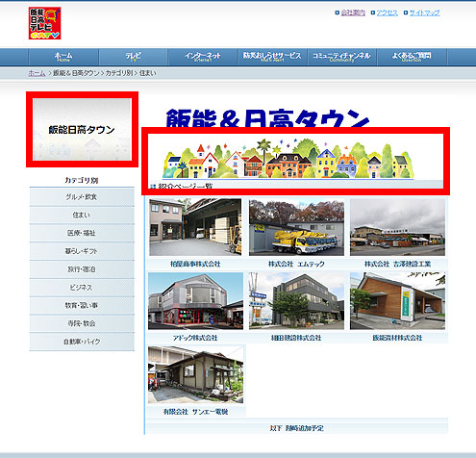Click 住まい in the breadcrumb
Viewport: 476px width, 458px height.
(147, 73)
